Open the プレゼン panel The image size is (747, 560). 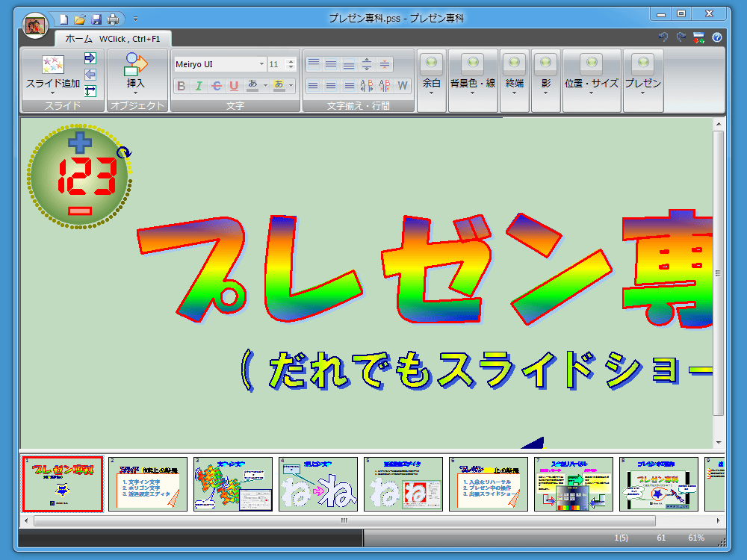click(643, 80)
